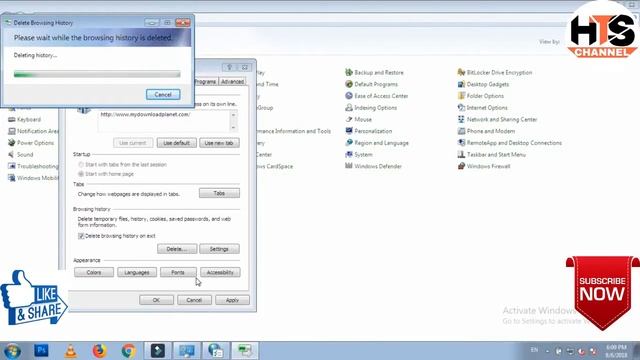Screen dimensions: 640x360
Task: Open the Windows Start menu orb
Action: pyautogui.click(x=12, y=351)
